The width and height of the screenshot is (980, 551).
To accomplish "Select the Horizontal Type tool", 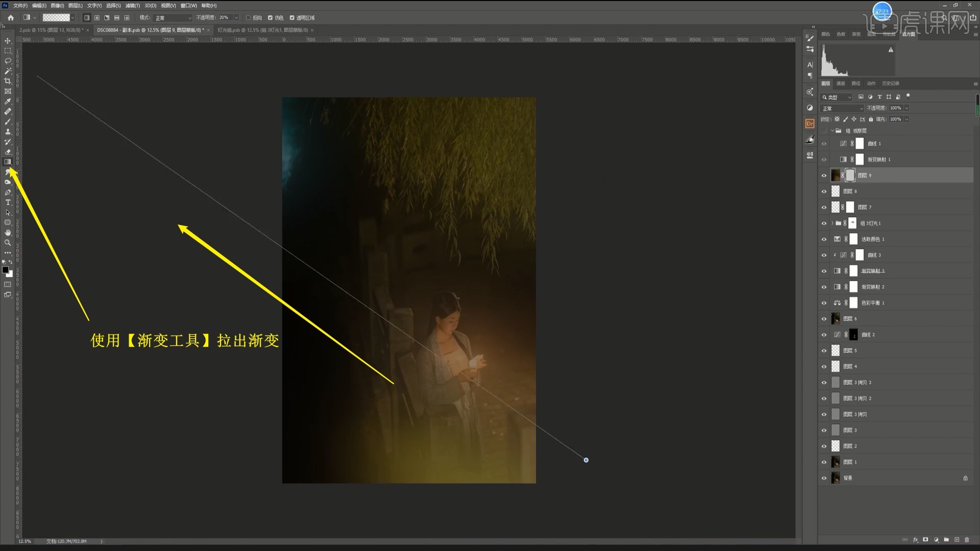I will click(x=8, y=203).
